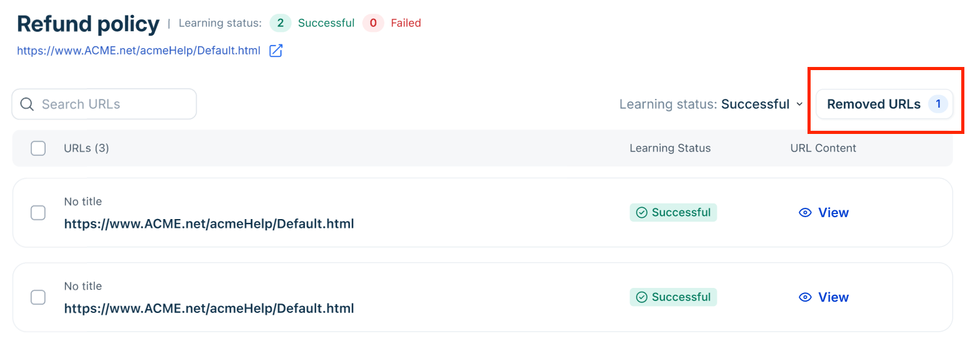
Task: Open external link icon beside the policy URL
Action: pos(276,51)
